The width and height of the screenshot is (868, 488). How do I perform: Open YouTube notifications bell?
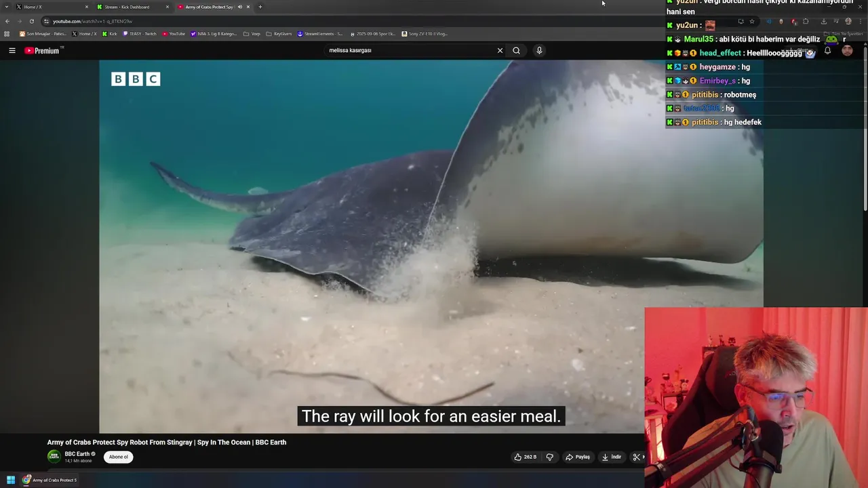pyautogui.click(x=827, y=50)
